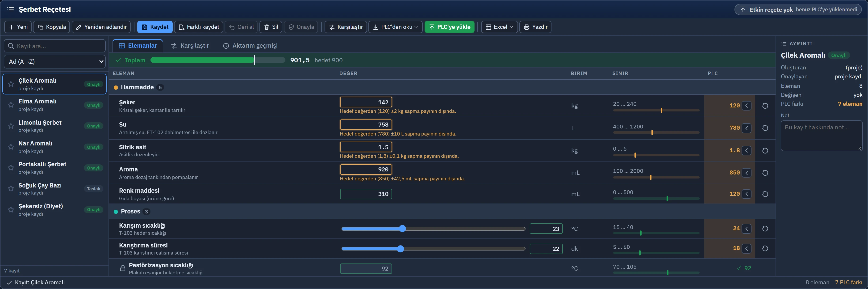Reset the Su row value
This screenshot has height=289, width=868.
click(765, 128)
